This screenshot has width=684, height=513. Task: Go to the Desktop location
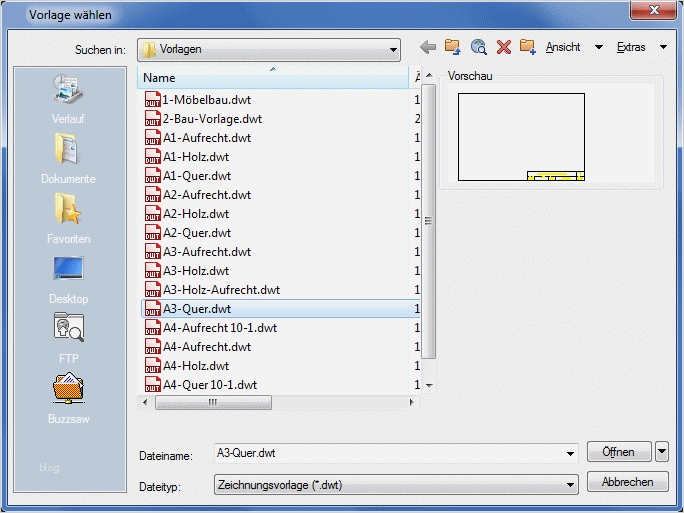[x=68, y=279]
